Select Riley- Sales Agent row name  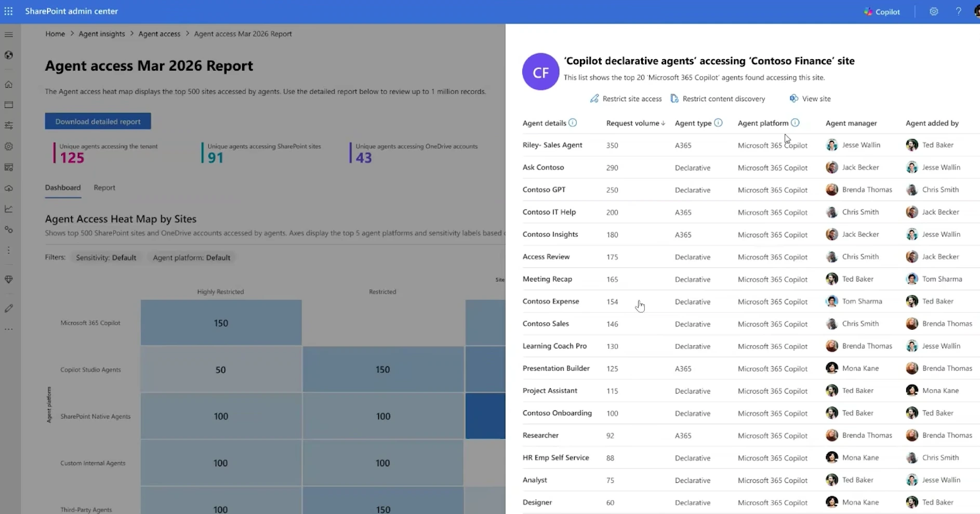[x=552, y=145]
